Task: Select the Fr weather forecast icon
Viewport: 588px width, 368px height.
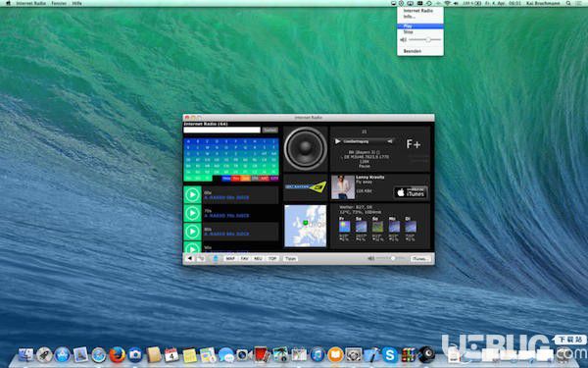Action: [344, 227]
